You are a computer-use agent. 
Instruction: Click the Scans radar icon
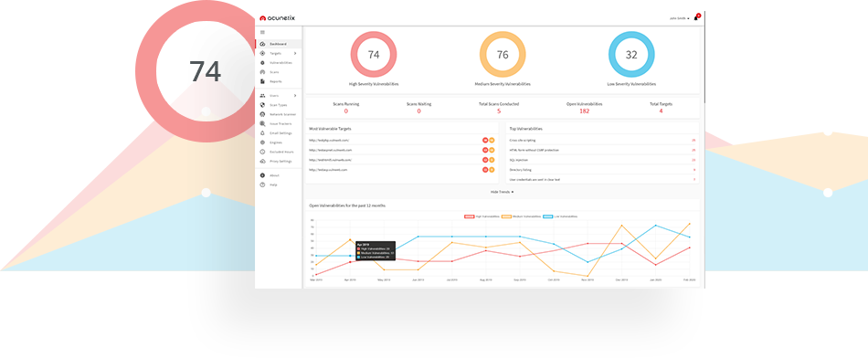262,72
